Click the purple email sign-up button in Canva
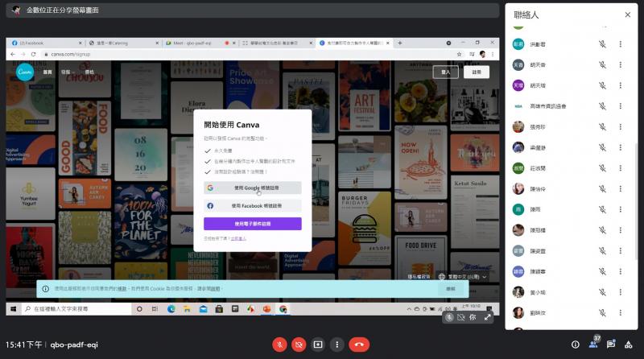This screenshot has height=359, width=644. (x=253, y=224)
